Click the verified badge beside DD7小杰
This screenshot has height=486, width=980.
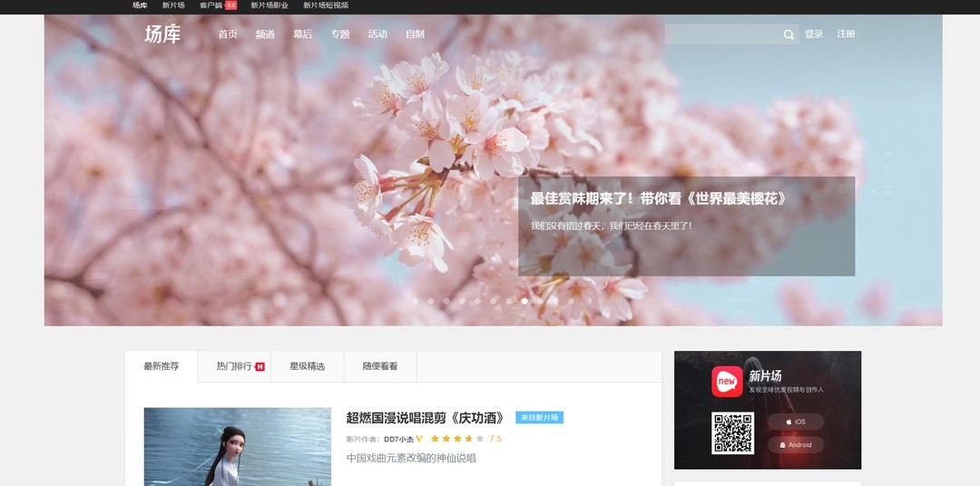[x=419, y=439]
